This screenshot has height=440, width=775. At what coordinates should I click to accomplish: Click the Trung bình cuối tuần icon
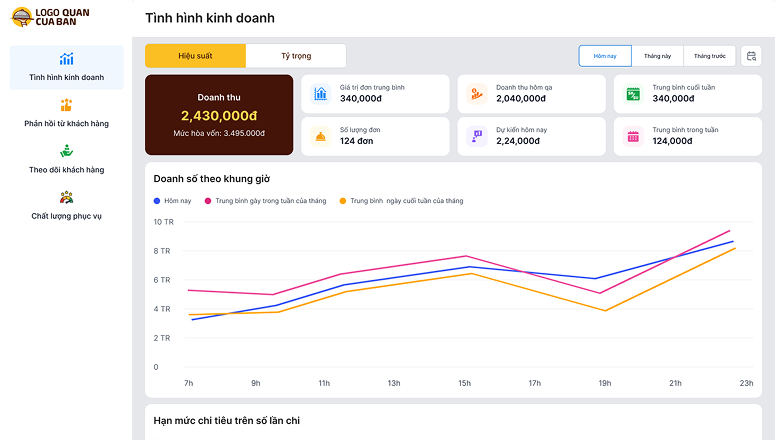633,94
